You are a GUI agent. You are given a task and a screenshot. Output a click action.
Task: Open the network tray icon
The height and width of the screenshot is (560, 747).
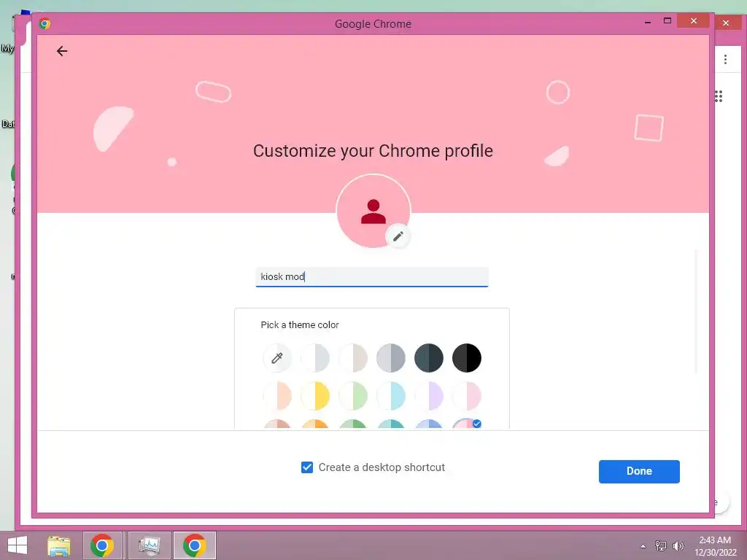661,545
